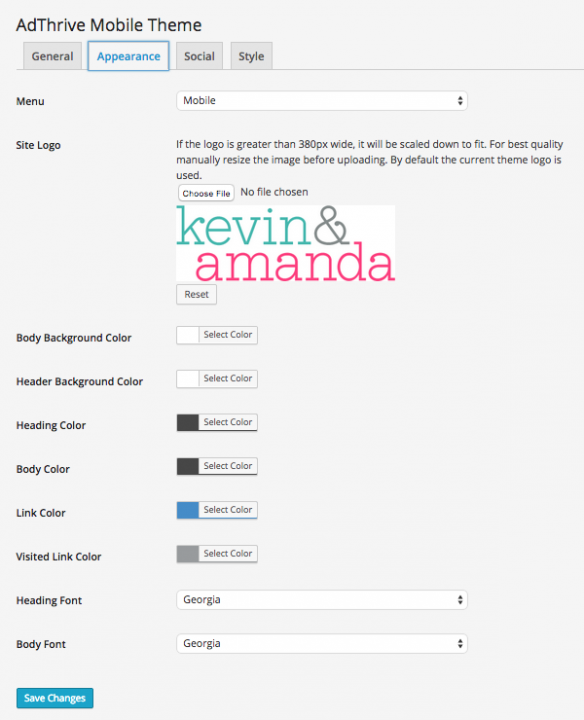The height and width of the screenshot is (720, 584).
Task: Click the Save Changes button
Action: [x=55, y=698]
